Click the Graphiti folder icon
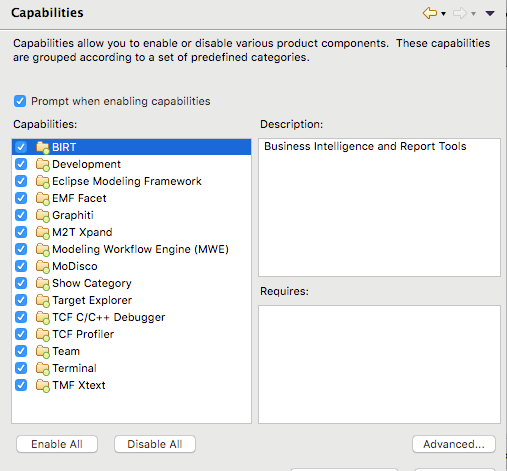507x471 pixels. point(43,215)
